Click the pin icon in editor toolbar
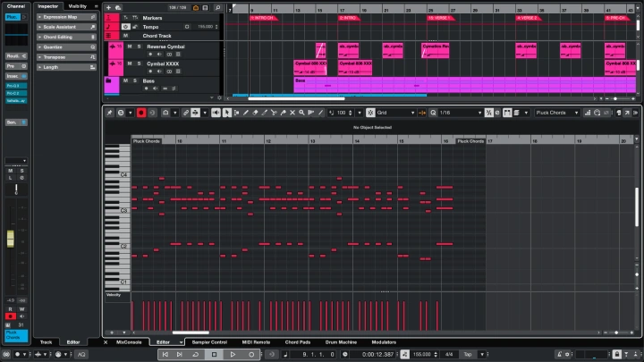 (109, 113)
